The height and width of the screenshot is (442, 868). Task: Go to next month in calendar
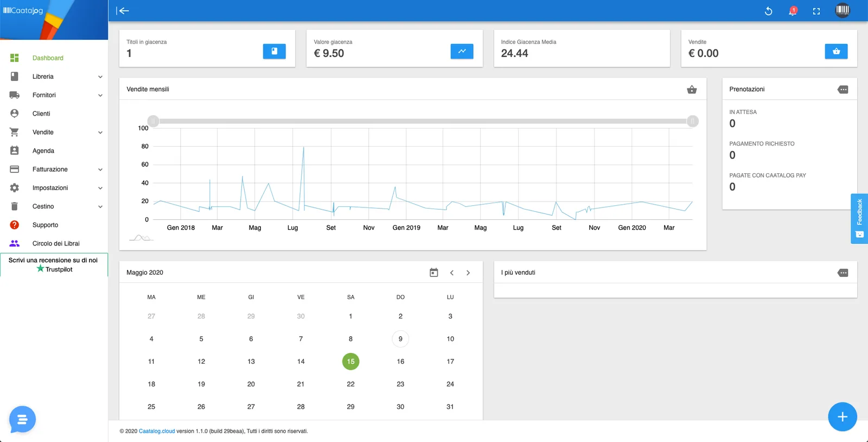468,273
